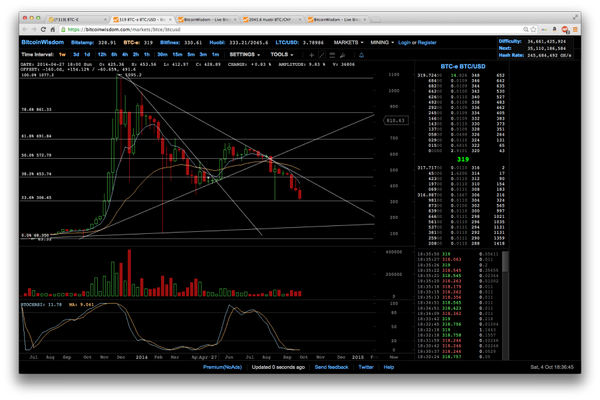Screen dimensions: 600x400
Task: Open the Adblock extension icon
Action: [565, 29]
